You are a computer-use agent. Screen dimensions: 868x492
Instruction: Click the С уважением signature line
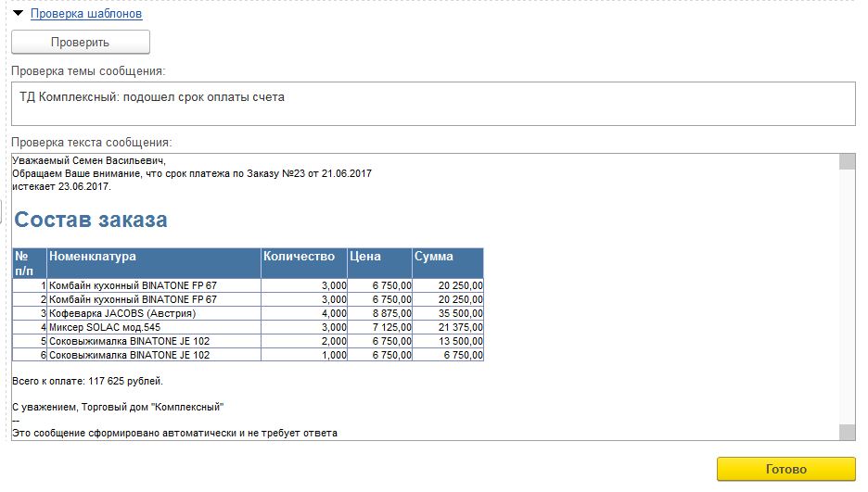(x=118, y=407)
